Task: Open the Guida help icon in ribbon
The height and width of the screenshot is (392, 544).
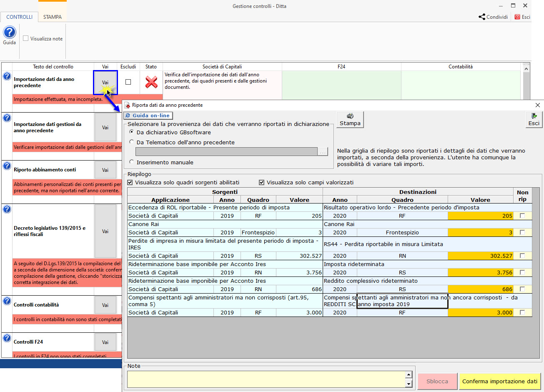Action: [x=9, y=33]
